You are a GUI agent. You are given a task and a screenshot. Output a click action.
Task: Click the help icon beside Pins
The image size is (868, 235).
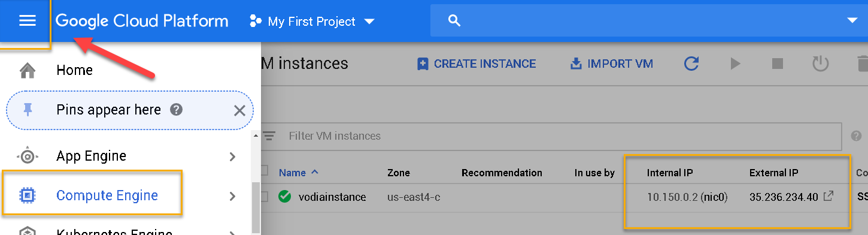[x=176, y=110]
